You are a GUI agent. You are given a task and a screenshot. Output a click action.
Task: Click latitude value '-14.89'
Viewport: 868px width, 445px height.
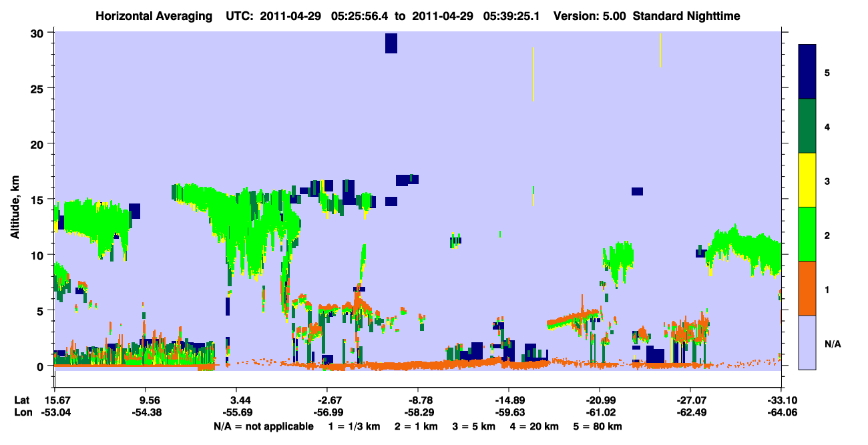(x=508, y=400)
